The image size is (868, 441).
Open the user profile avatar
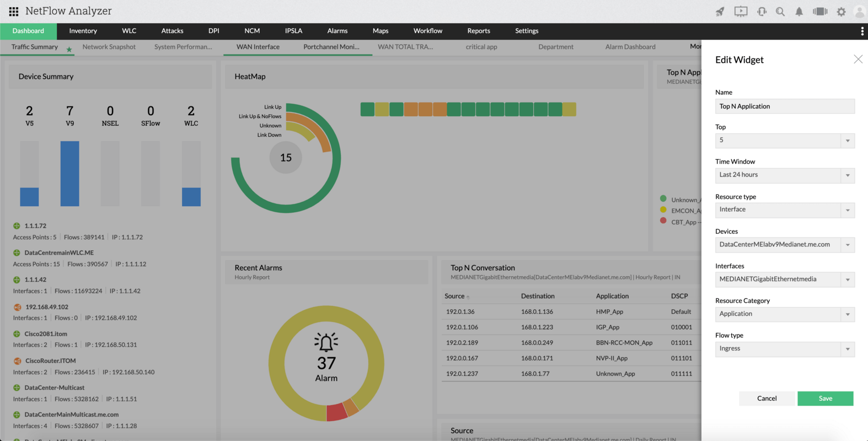click(x=859, y=11)
